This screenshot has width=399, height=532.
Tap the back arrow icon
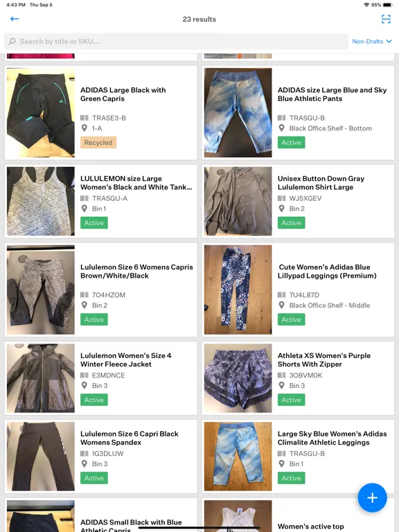click(15, 19)
